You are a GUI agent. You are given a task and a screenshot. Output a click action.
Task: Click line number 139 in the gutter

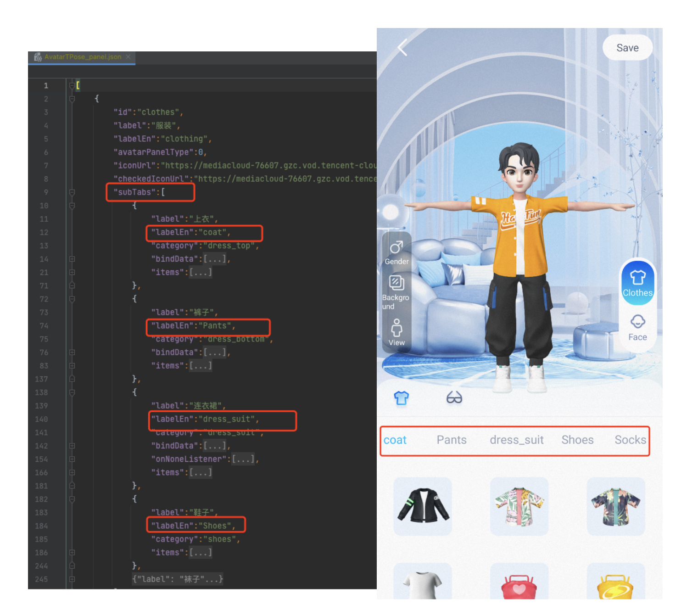[41, 406]
